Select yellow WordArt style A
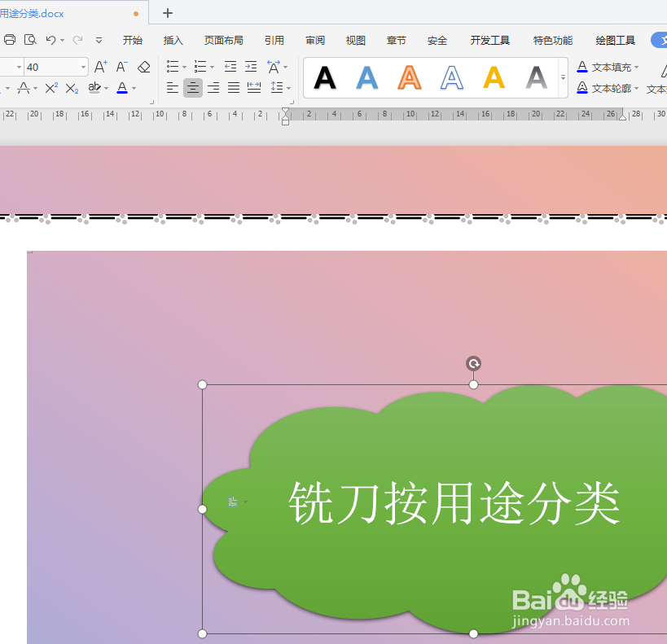Screen dimensions: 667x644 click(494, 78)
